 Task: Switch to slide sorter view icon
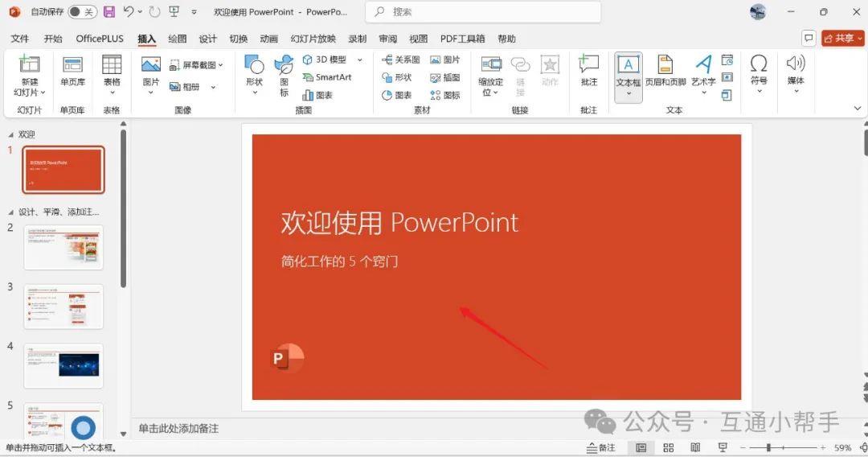click(668, 447)
